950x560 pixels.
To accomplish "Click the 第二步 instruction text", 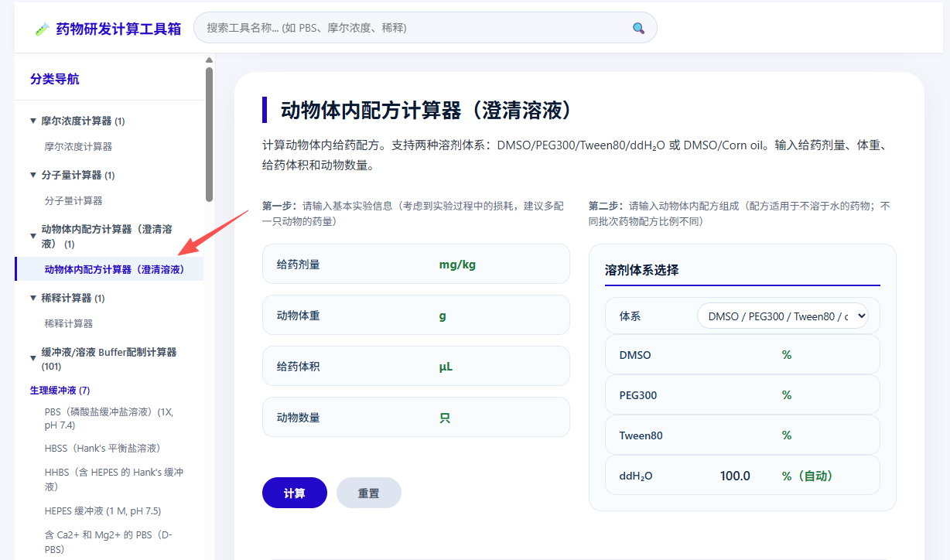I will [740, 213].
